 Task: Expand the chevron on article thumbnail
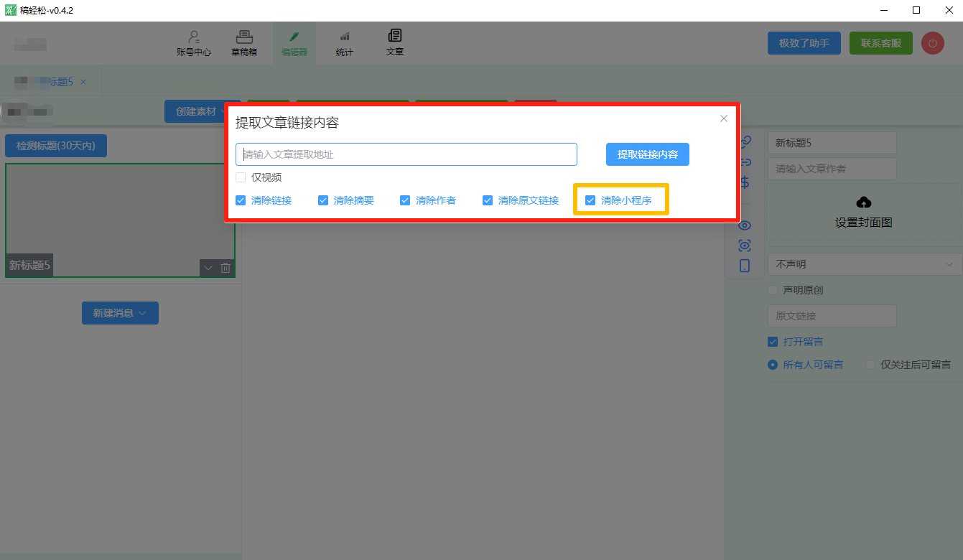pyautogui.click(x=208, y=268)
